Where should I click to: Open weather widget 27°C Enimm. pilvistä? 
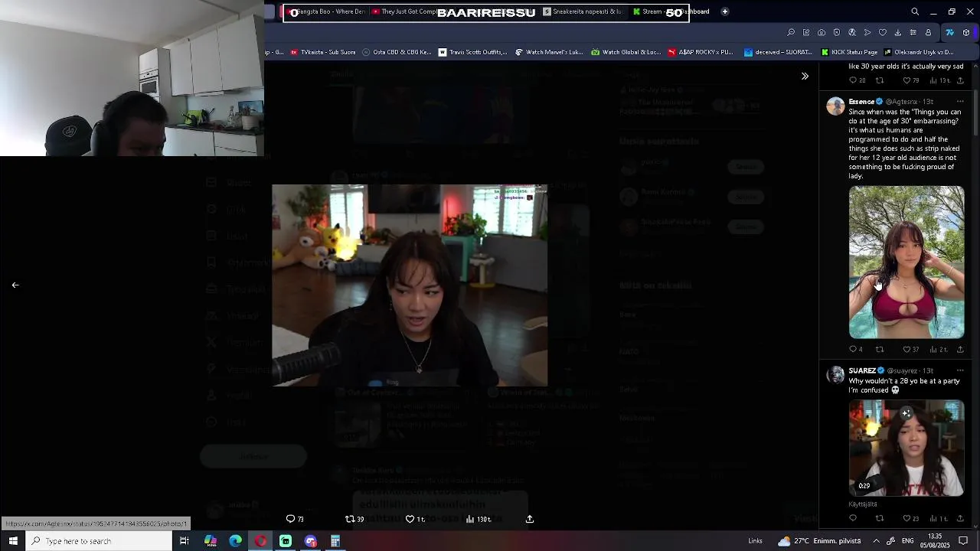click(x=819, y=541)
